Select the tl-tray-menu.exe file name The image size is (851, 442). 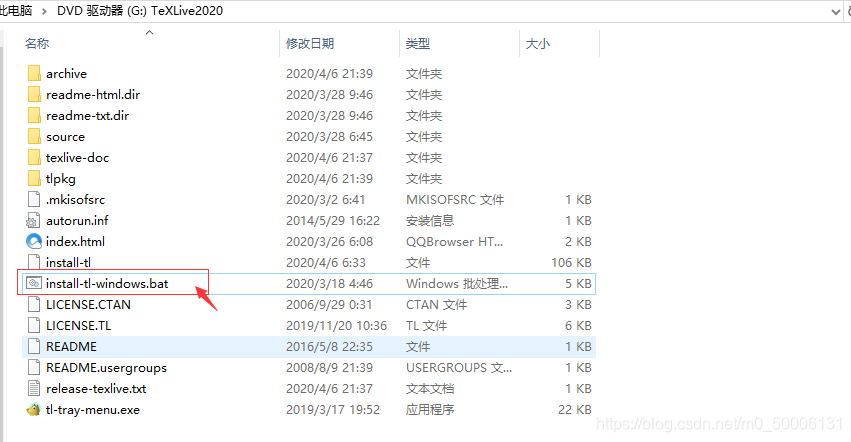93,409
